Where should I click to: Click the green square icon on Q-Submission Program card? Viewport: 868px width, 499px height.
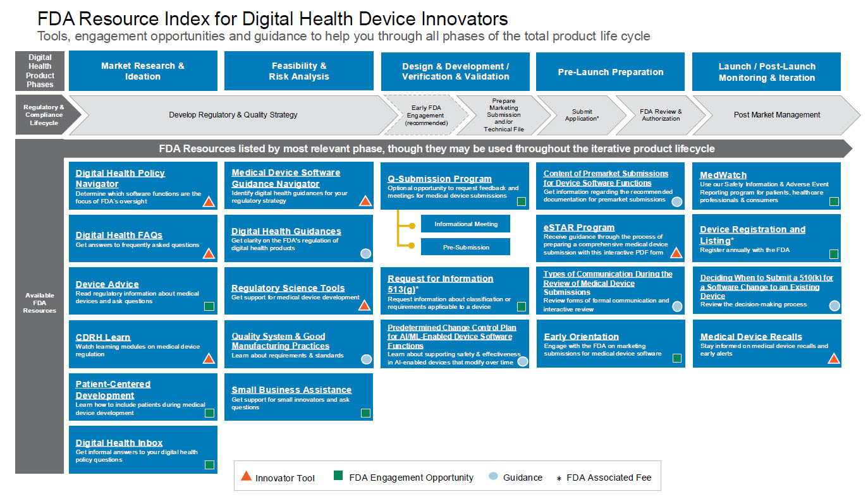click(522, 201)
